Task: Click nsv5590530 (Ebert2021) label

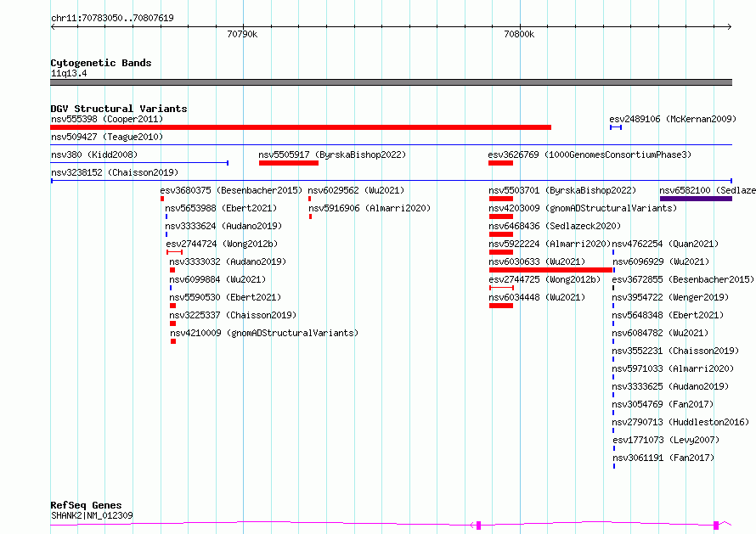Action: [225, 297]
